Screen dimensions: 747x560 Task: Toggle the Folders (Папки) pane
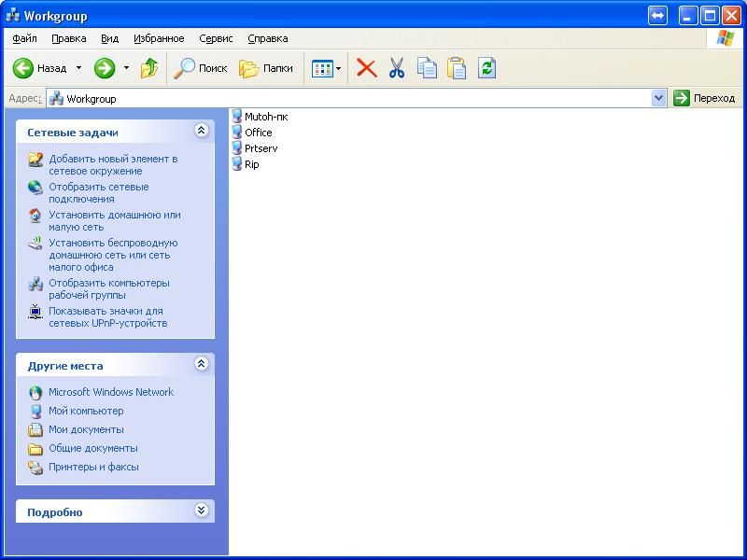[x=267, y=68]
